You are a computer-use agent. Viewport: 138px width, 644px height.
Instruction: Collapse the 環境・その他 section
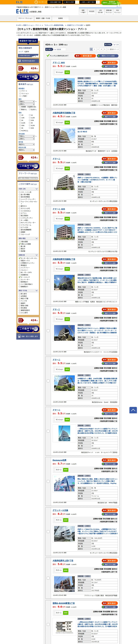[x=28, y=291]
